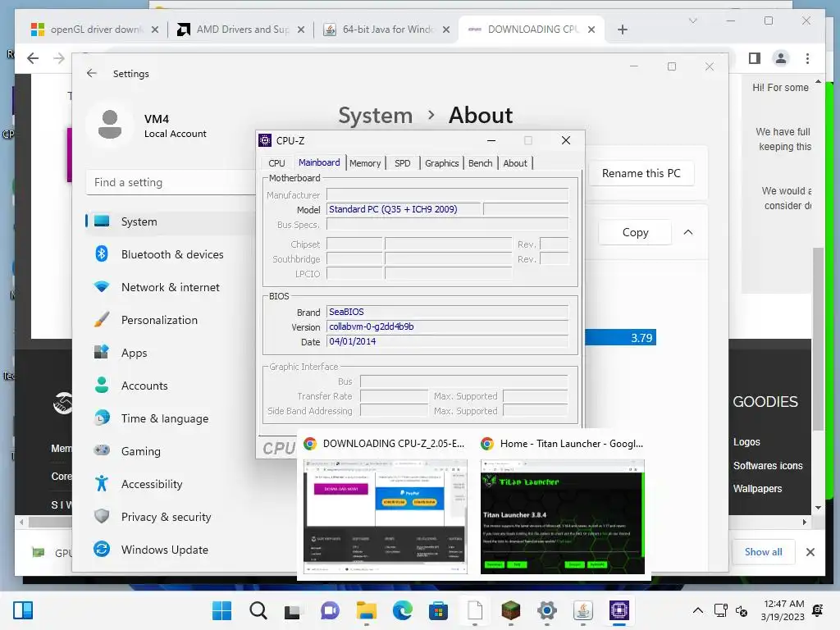
Task: Open Chrome profile avatar icon
Action: point(781,58)
